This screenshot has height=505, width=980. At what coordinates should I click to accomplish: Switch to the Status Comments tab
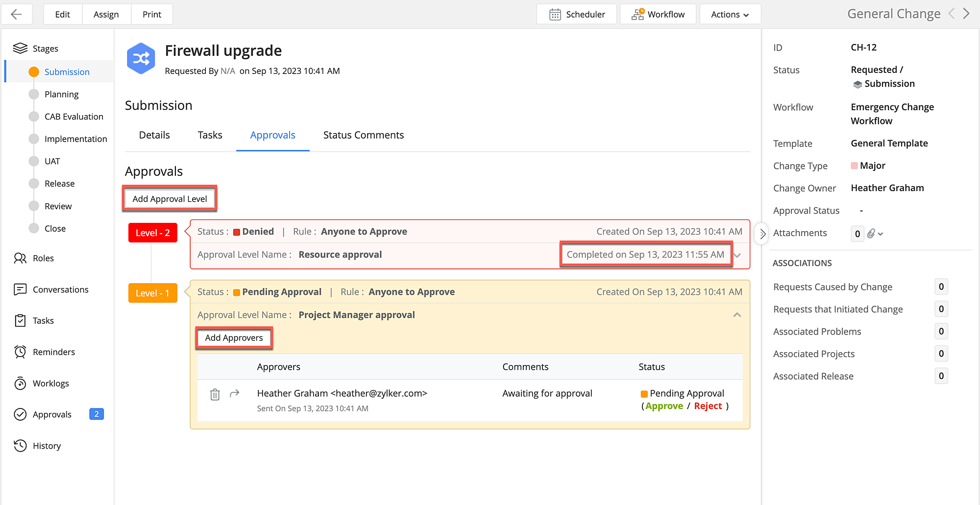click(363, 135)
